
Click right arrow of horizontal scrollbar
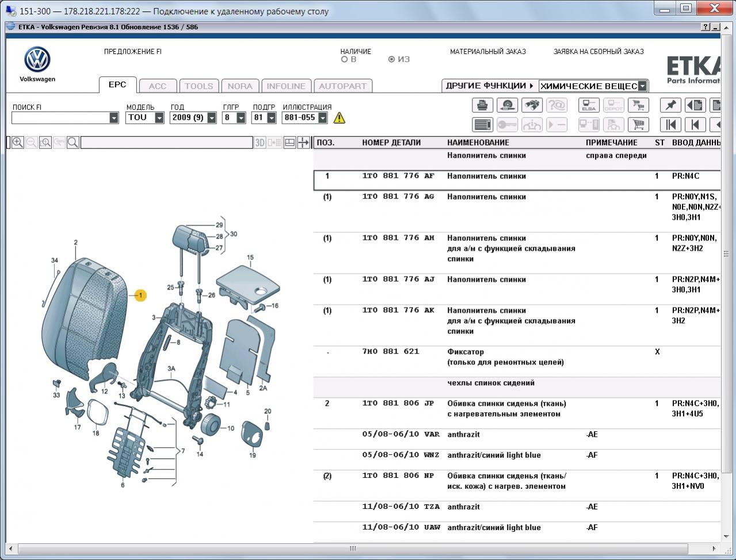pos(715,549)
